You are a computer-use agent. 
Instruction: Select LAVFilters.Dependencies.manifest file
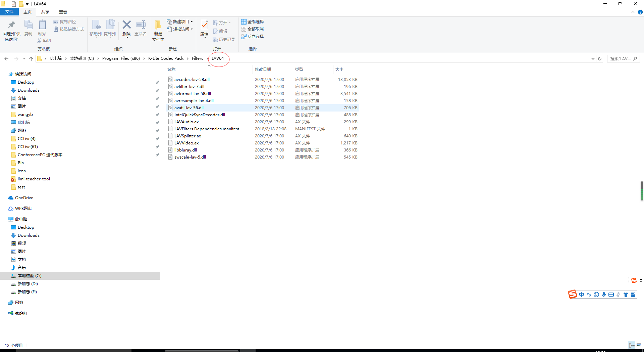pyautogui.click(x=207, y=129)
